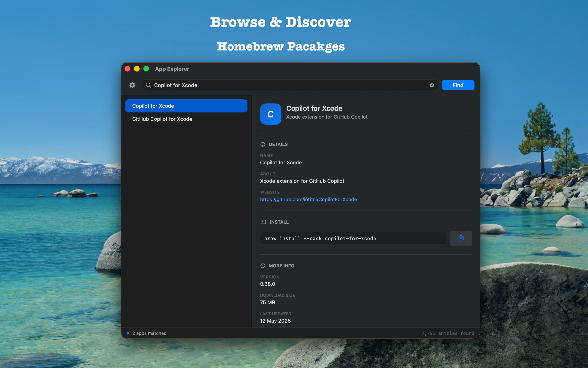Click the info icon beside DETAILS

click(263, 144)
